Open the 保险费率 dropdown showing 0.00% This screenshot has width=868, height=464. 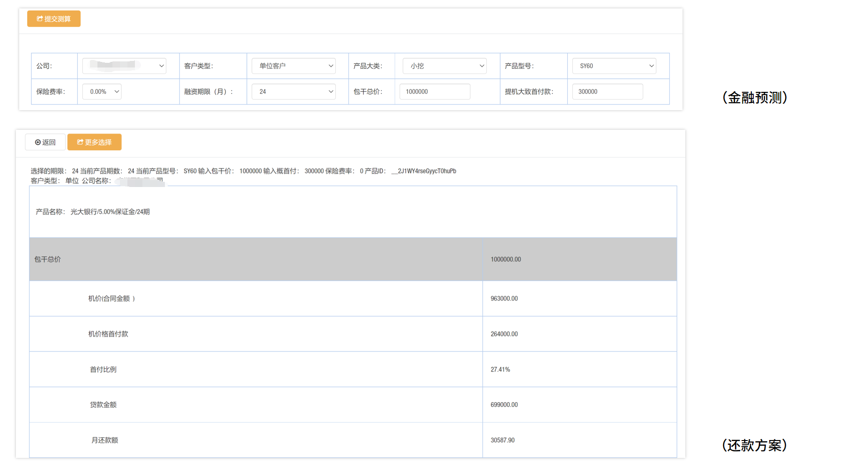[102, 92]
